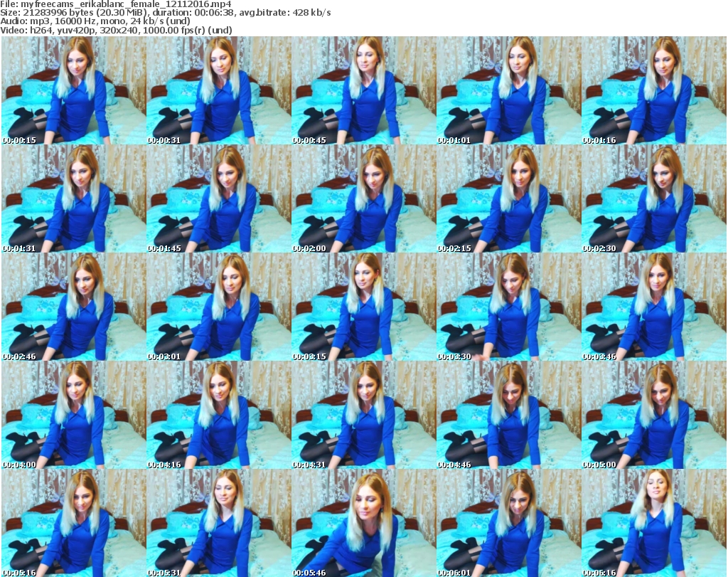Choose the 00:03:46 thumbnail
The image size is (728, 577).
click(x=654, y=307)
